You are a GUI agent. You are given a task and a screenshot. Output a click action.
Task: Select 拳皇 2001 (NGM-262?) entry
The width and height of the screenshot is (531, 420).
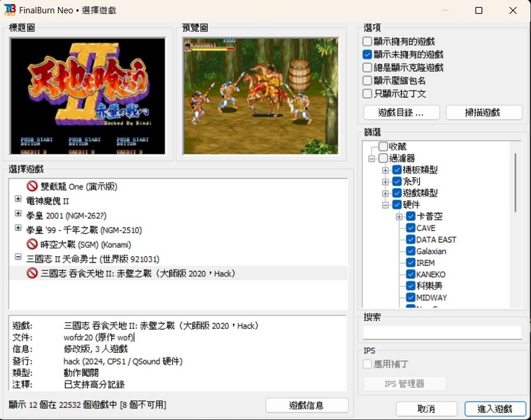[x=66, y=216]
